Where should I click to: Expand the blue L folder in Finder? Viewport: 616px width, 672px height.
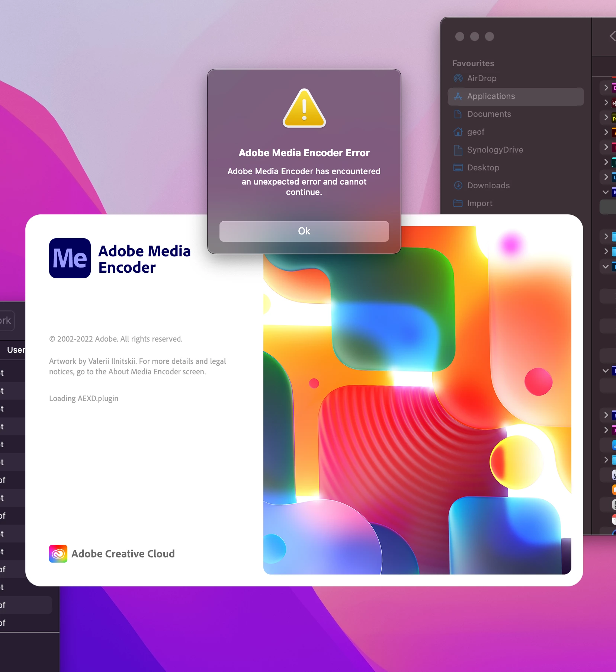click(x=606, y=177)
